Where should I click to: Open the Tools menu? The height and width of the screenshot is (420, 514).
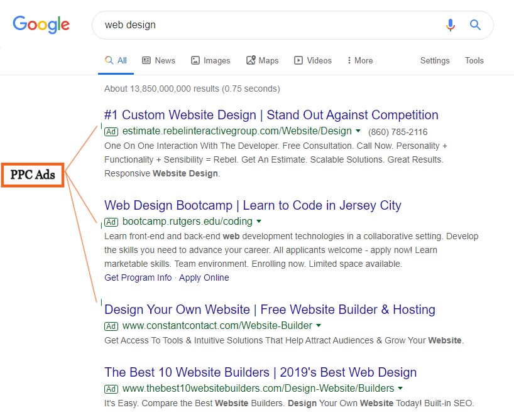474,61
